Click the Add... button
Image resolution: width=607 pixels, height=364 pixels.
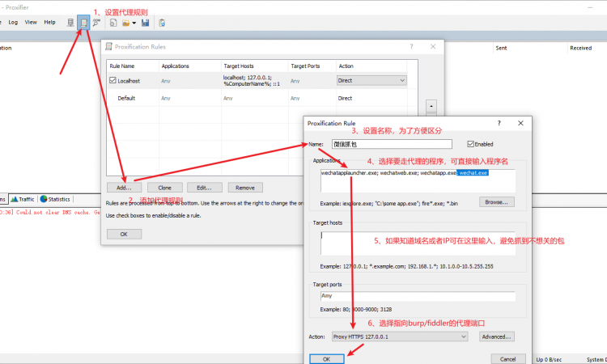(x=124, y=188)
